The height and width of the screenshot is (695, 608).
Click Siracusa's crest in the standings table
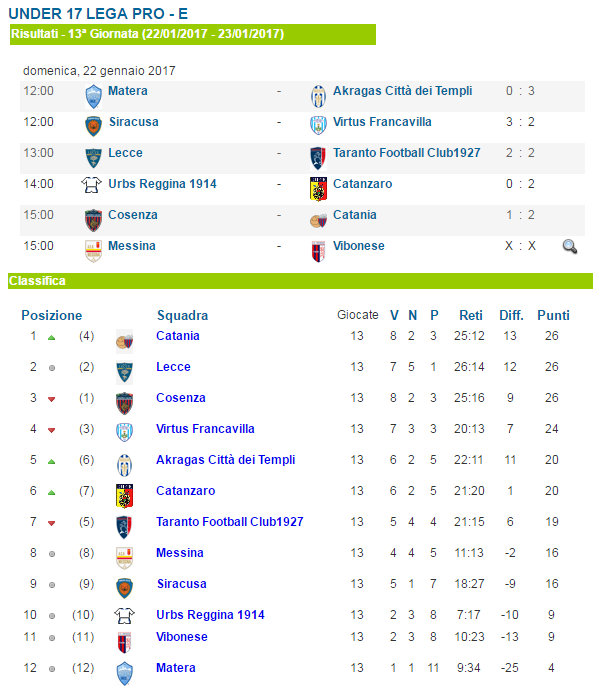click(125, 588)
